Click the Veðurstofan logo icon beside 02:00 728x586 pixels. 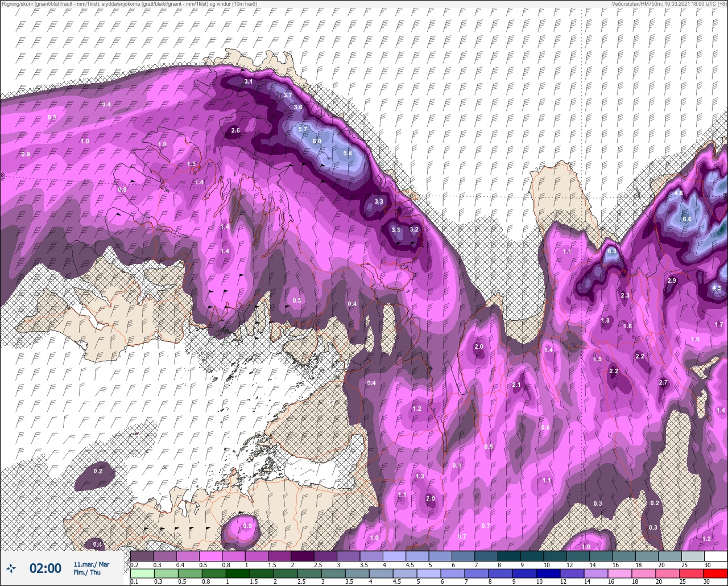point(11,568)
